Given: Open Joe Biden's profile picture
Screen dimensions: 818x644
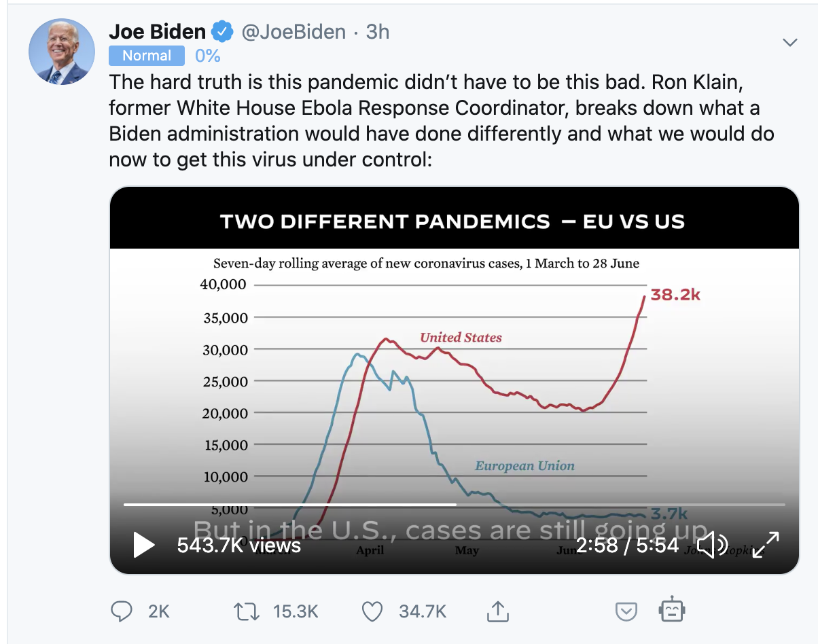Looking at the screenshot, I should (61, 52).
